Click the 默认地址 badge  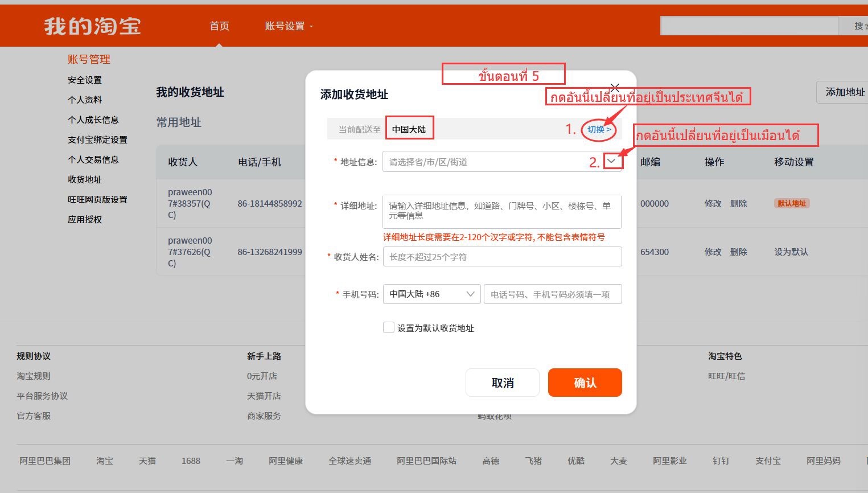tap(792, 203)
